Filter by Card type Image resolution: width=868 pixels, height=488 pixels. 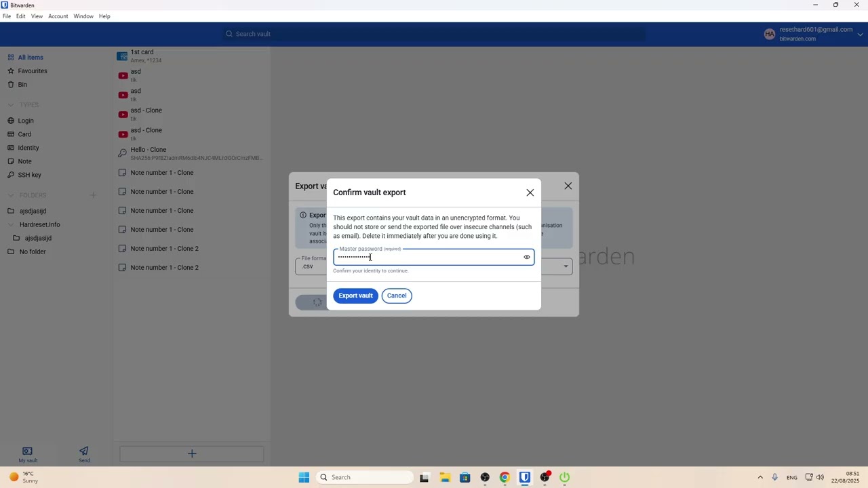point(24,134)
